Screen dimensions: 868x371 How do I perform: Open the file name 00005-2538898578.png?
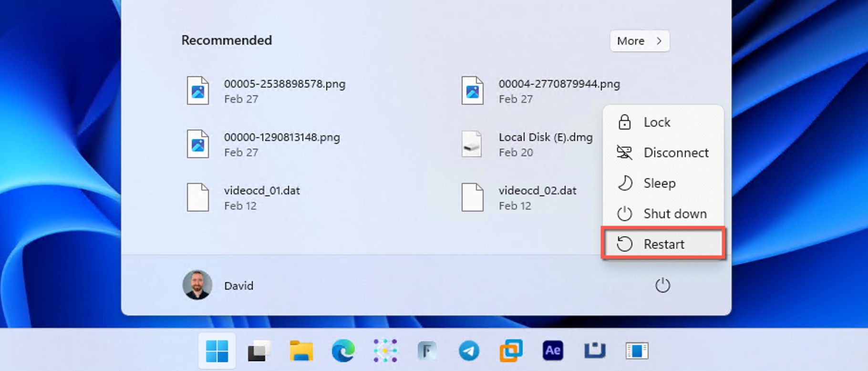point(285,84)
